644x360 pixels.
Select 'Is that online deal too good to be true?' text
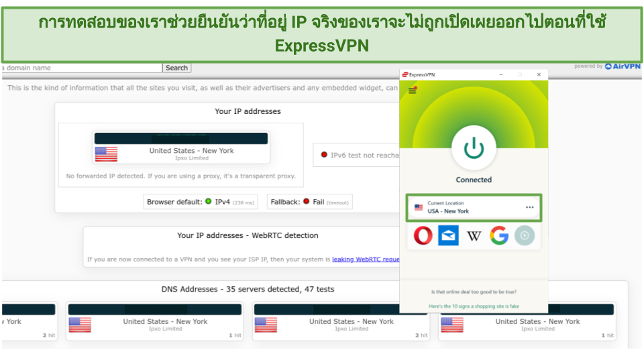tap(474, 292)
